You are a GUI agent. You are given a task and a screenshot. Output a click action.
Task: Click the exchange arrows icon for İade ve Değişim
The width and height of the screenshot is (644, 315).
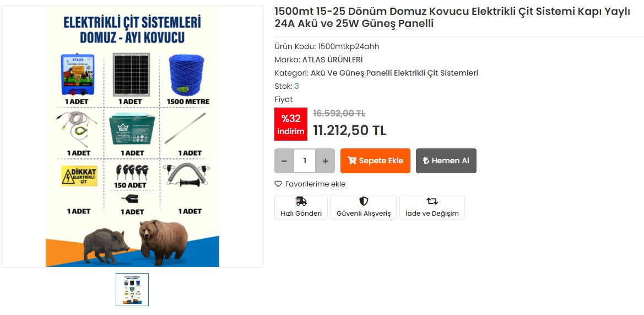tap(432, 201)
